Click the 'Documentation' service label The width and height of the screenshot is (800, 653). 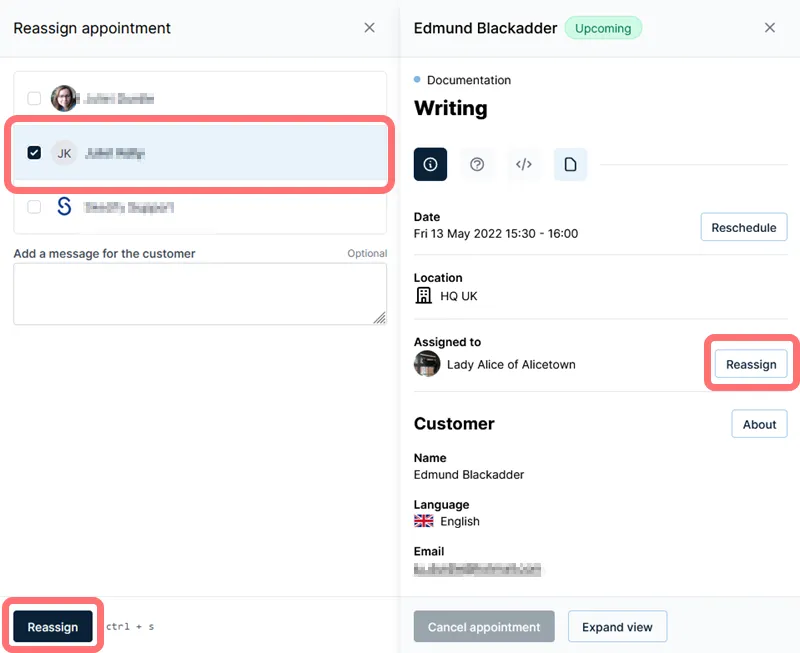click(x=469, y=80)
